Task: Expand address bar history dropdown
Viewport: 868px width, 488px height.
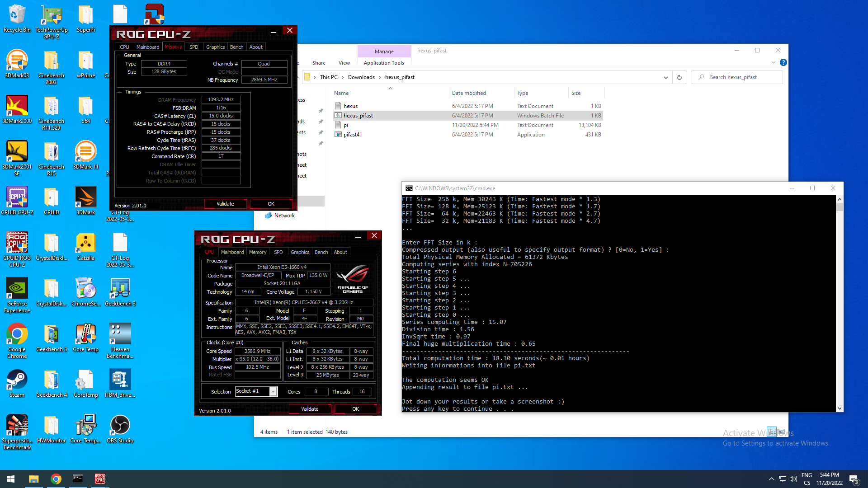Action: click(x=665, y=77)
